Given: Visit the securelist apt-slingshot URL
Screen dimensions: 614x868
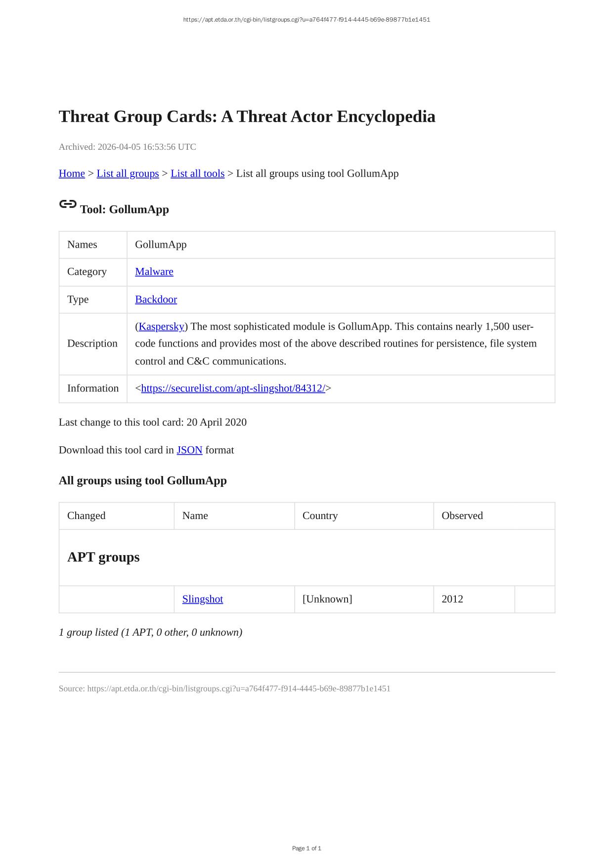Looking at the screenshot, I should (233, 389).
